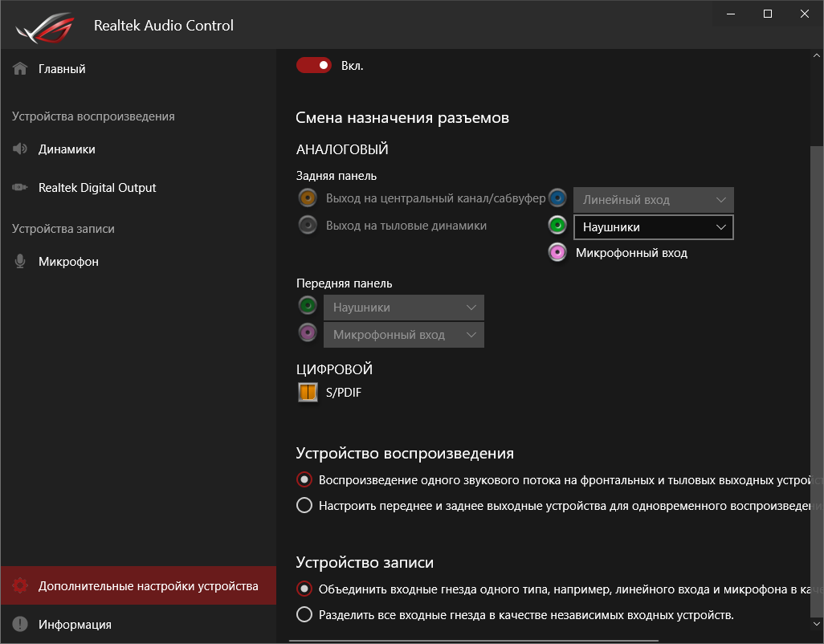Click the black rear speakers jack icon
Viewport: 824px width, 644px height.
tap(307, 226)
